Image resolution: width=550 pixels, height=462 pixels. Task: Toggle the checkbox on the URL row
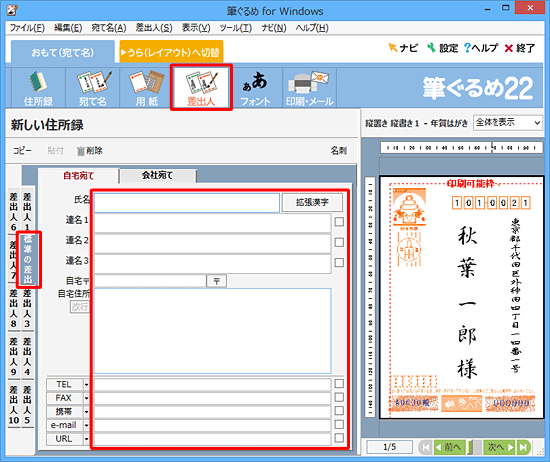click(339, 438)
